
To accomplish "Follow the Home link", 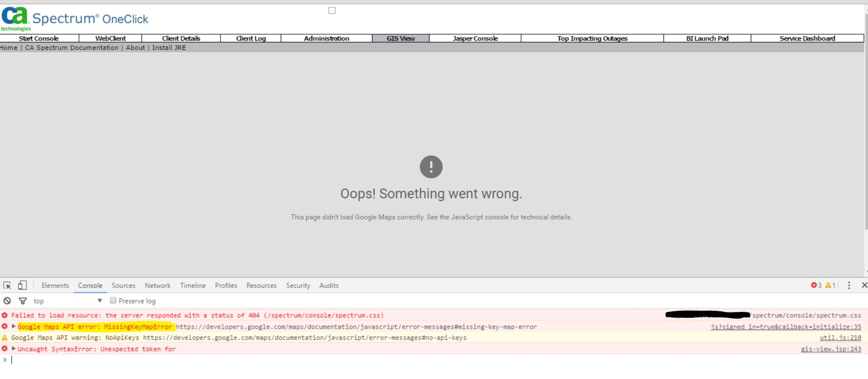I will pyautogui.click(x=9, y=47).
